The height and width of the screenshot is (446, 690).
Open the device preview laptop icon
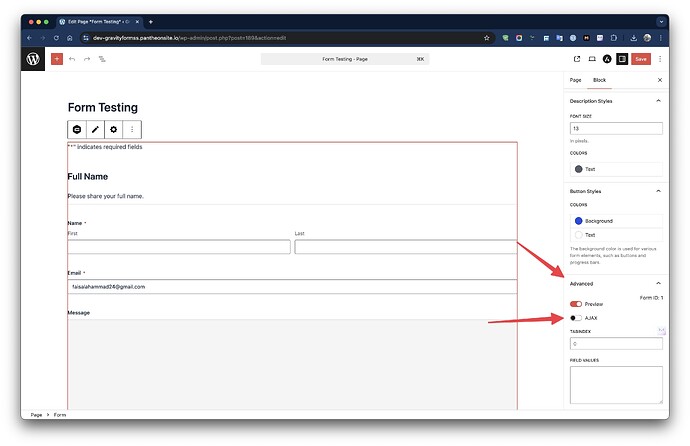point(592,59)
